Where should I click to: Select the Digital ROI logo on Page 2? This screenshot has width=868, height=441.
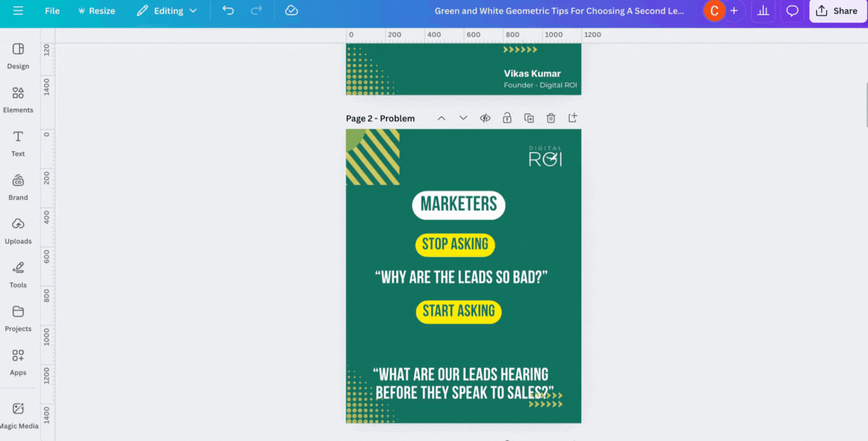click(545, 156)
